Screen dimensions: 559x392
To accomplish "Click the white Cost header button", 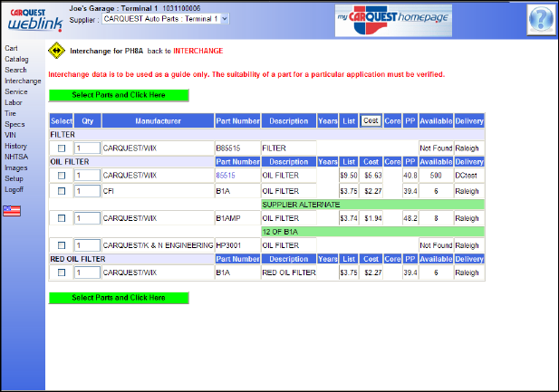I will pyautogui.click(x=371, y=120).
